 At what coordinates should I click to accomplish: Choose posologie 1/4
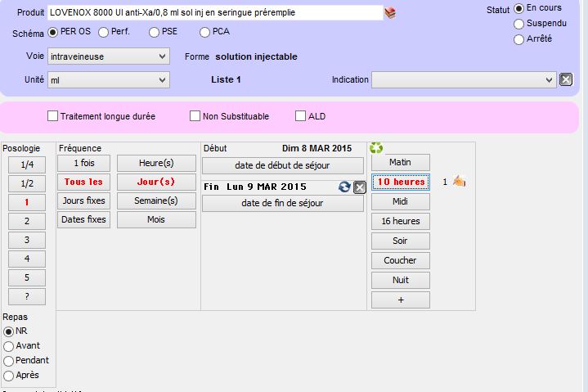pos(27,164)
